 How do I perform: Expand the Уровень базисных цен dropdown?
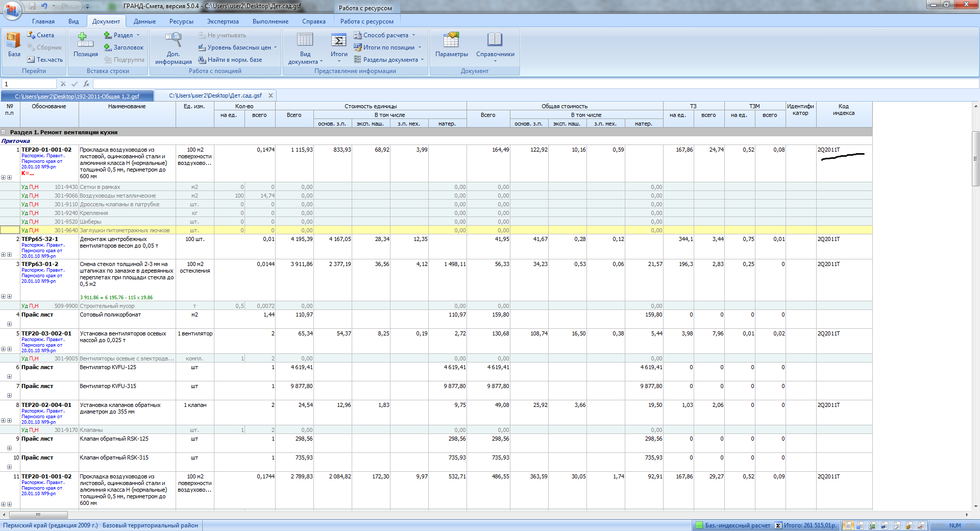tap(238, 47)
